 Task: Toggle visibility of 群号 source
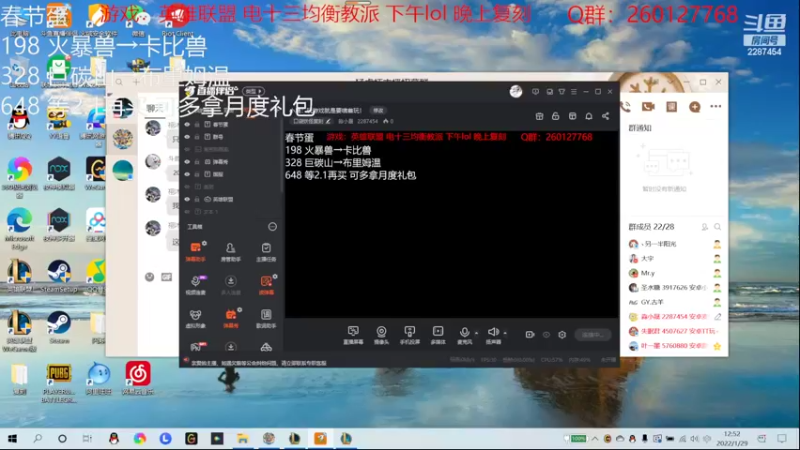tap(187, 137)
